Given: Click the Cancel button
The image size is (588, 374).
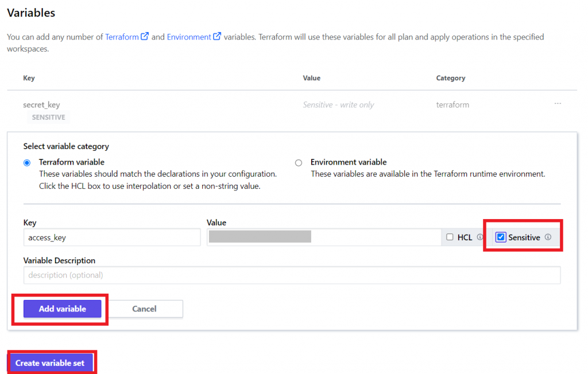Looking at the screenshot, I should point(145,309).
